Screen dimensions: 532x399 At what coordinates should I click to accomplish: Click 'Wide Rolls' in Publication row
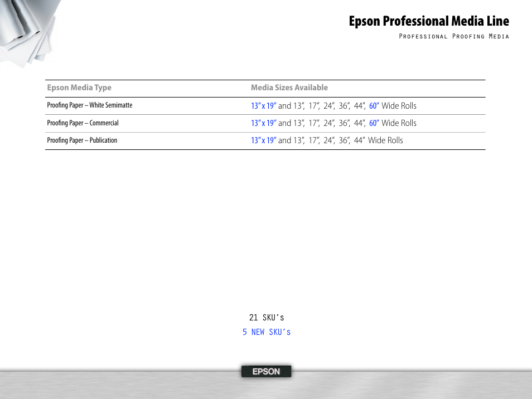[x=385, y=140]
